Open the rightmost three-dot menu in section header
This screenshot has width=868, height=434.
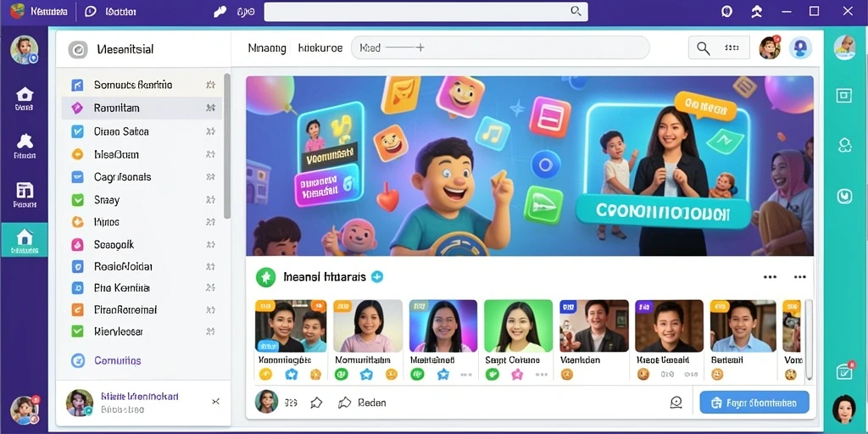(800, 277)
